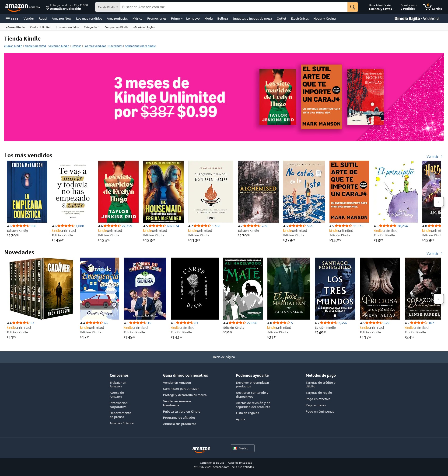
Task: Open the Todo hamburger menu
Action: (12, 19)
